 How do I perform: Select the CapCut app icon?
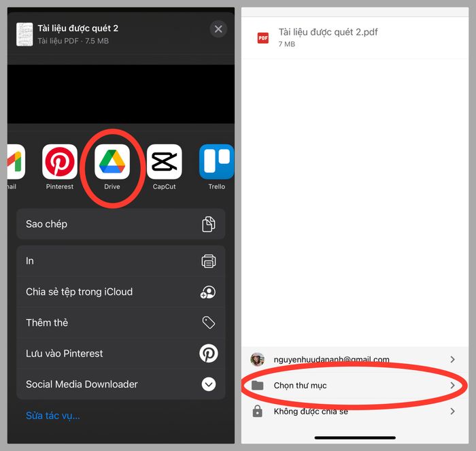[x=165, y=162]
